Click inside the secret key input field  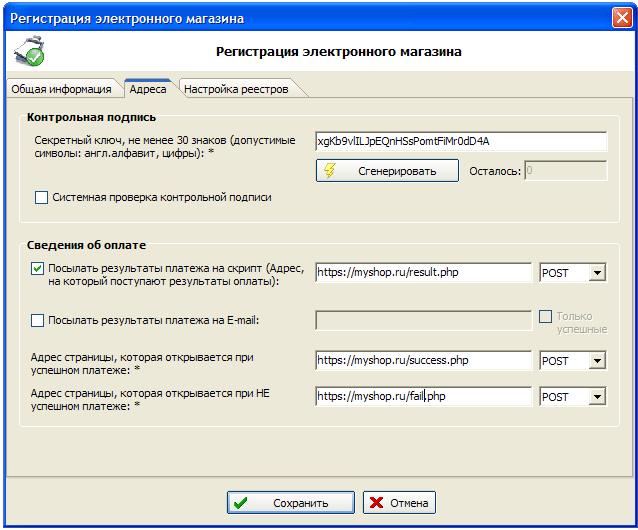[x=460, y=142]
